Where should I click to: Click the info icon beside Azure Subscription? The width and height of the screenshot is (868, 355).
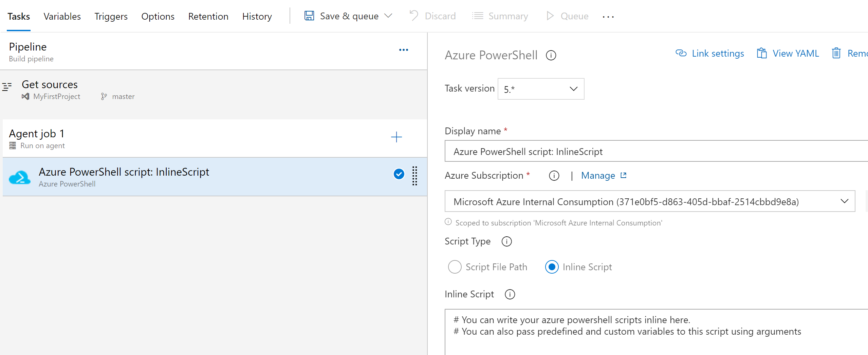pyautogui.click(x=554, y=176)
